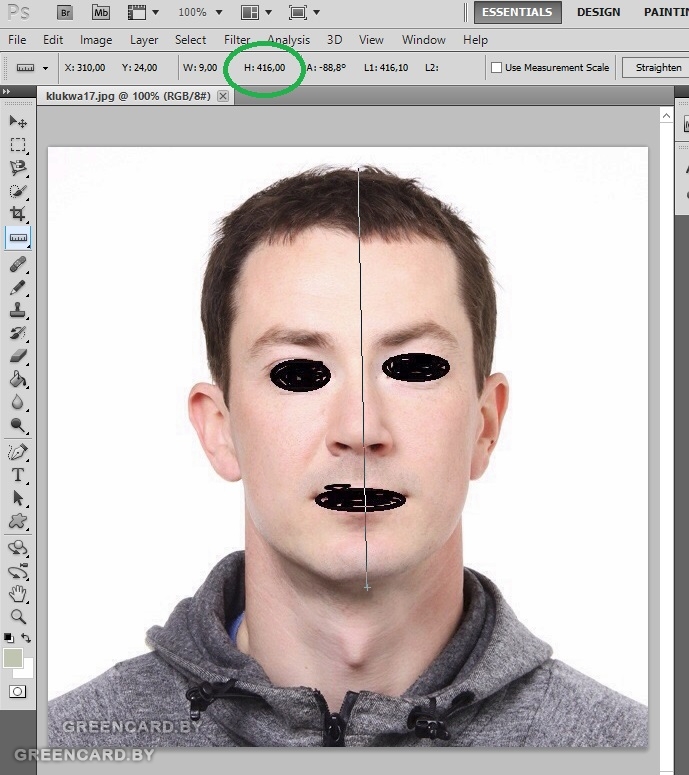689x775 pixels.
Task: Select the Quick Selection tool
Action: tap(18, 191)
